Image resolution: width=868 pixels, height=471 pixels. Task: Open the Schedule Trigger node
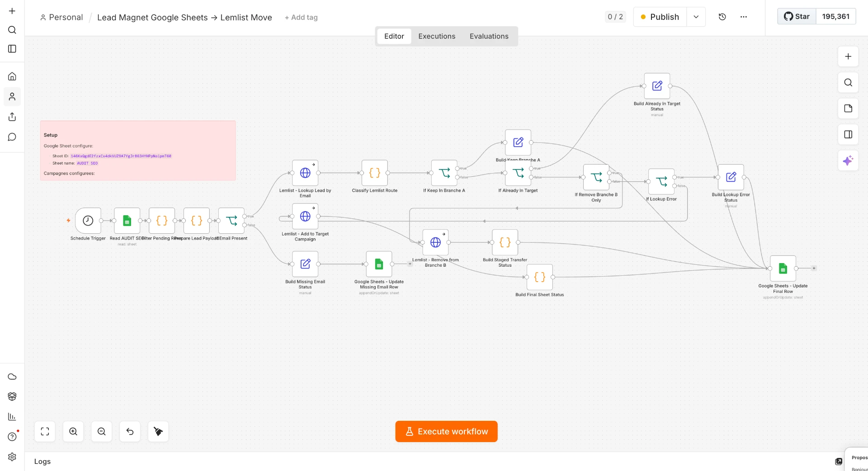(88, 221)
